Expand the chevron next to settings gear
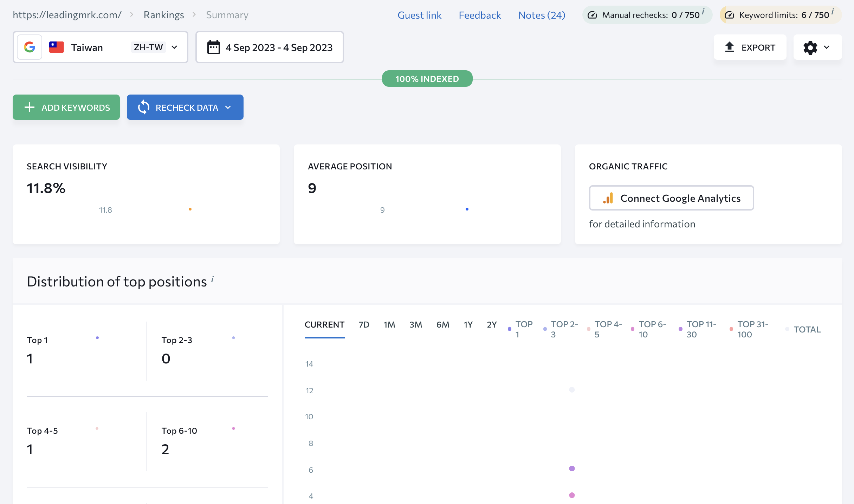This screenshot has height=504, width=854. point(827,47)
